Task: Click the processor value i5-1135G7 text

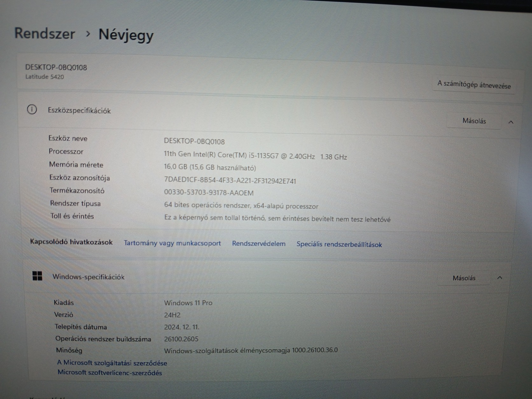Action: point(255,156)
